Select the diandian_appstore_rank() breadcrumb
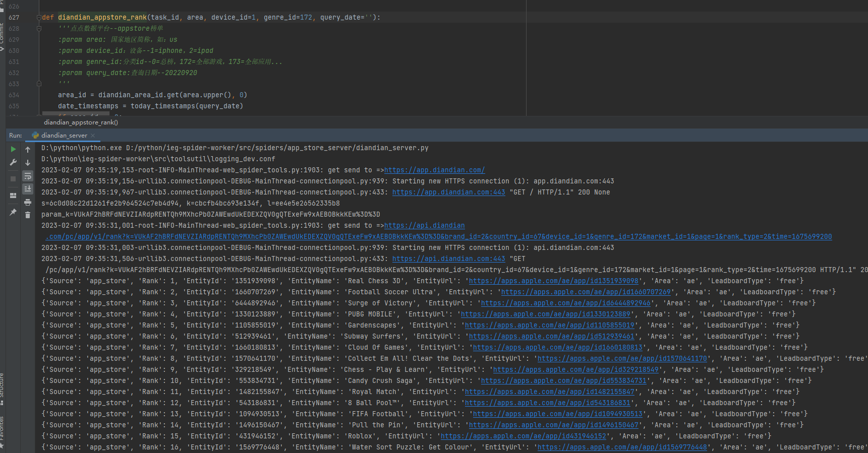 81,122
